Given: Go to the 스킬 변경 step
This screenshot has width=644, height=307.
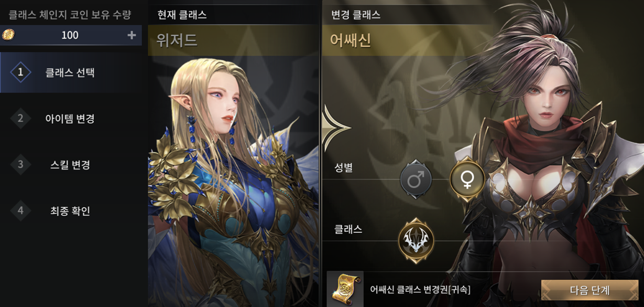Looking at the screenshot, I should [71, 164].
